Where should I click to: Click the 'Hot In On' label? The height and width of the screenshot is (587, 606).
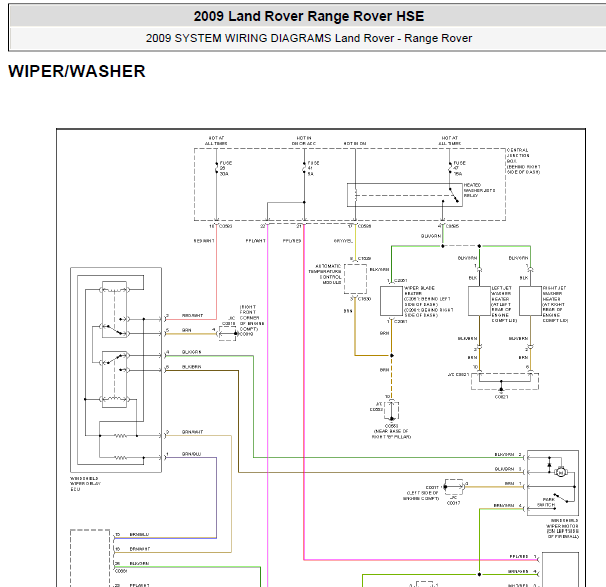pyautogui.click(x=355, y=143)
